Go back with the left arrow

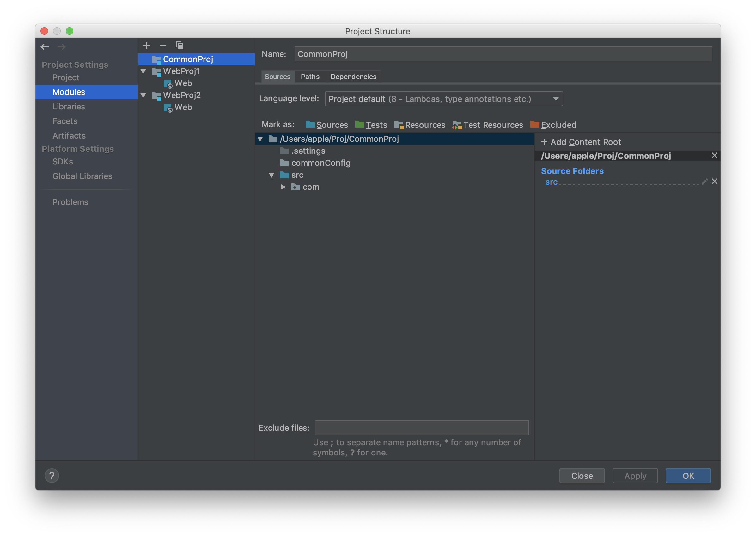45,46
